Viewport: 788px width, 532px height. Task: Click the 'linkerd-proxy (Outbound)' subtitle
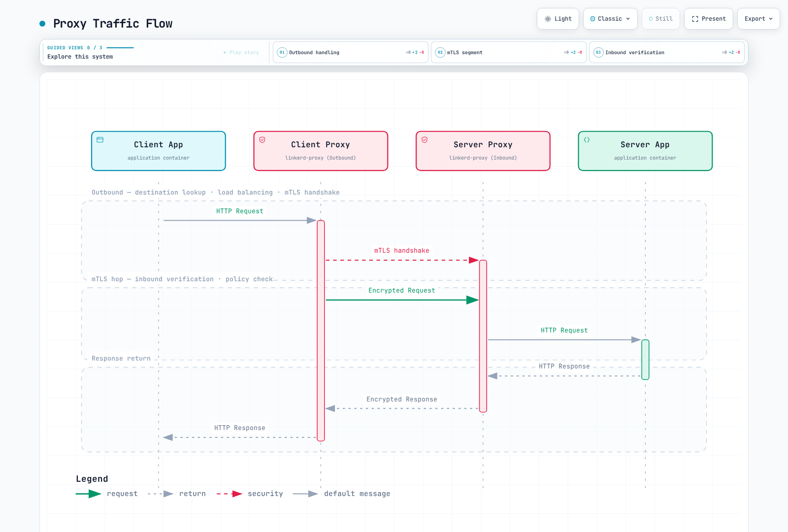tap(321, 158)
